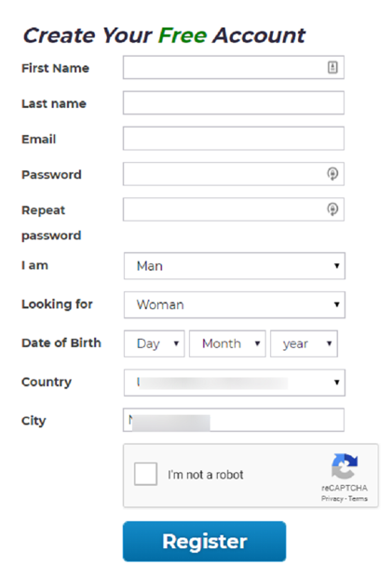Image resolution: width=392 pixels, height=578 pixels.
Task: Click the reCAPTCHA logo
Action: pyautogui.click(x=345, y=466)
